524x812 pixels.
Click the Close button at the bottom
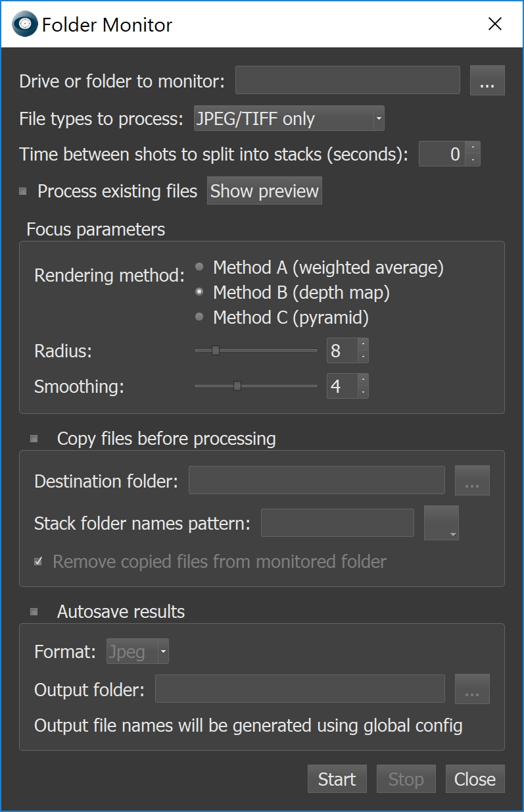coord(475,779)
